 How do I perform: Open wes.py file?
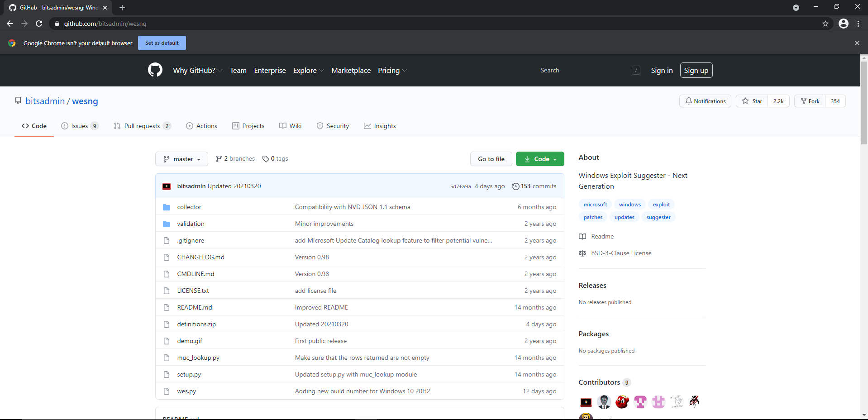[186, 391]
